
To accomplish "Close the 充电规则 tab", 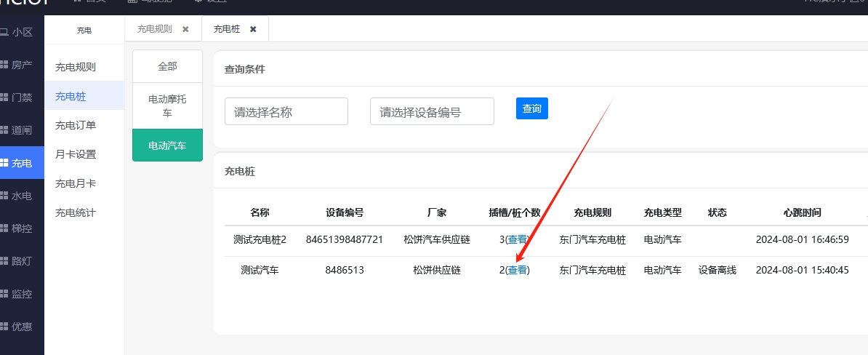I will click(185, 29).
